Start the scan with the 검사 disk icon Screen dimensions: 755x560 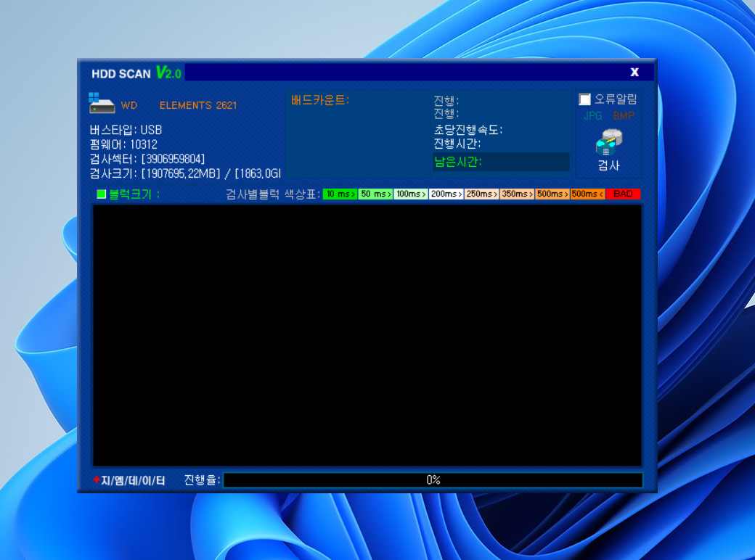click(x=608, y=149)
